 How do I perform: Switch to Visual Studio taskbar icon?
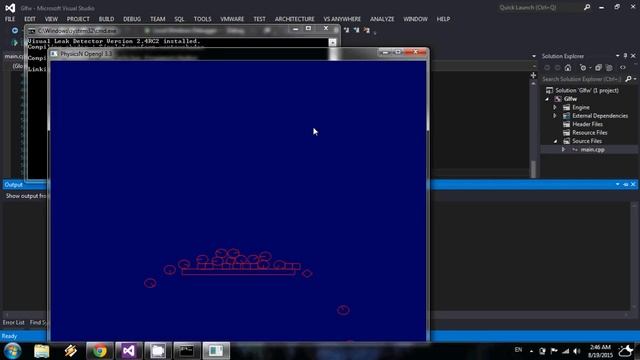[x=129, y=351]
